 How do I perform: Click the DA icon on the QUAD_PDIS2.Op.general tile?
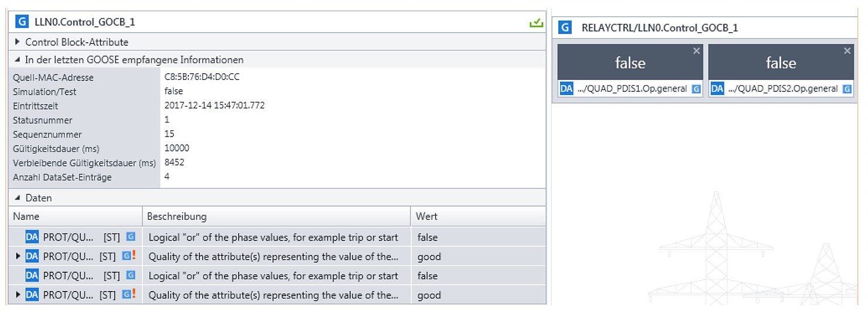coord(717,89)
